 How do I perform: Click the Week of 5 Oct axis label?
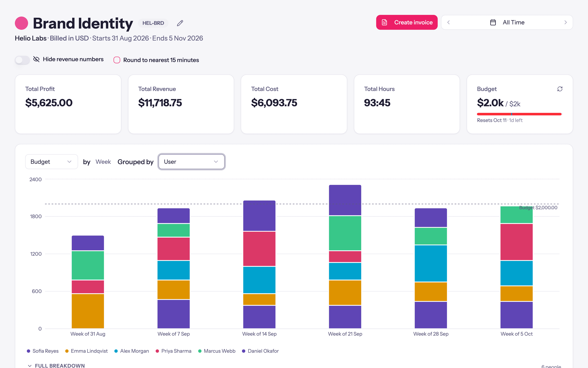516,334
